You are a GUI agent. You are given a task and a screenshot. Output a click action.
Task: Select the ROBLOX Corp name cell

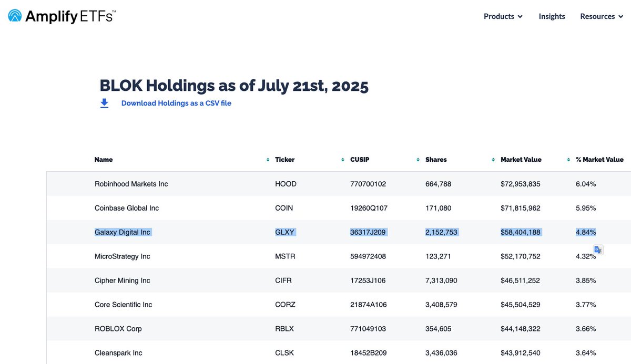pyautogui.click(x=118, y=329)
